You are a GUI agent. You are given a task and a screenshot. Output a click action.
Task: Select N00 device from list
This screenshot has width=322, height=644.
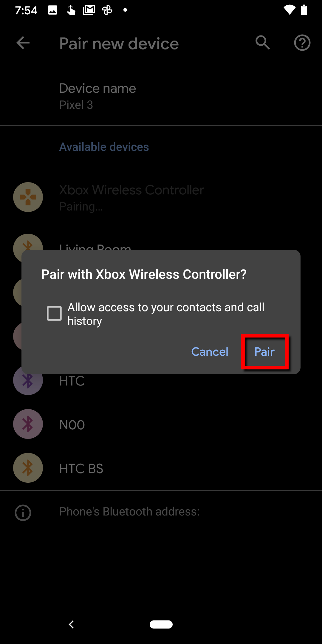(x=161, y=425)
